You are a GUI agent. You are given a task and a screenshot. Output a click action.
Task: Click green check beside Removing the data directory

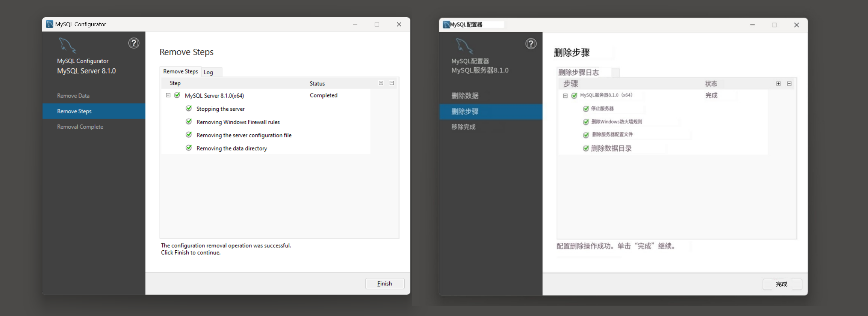(x=189, y=148)
